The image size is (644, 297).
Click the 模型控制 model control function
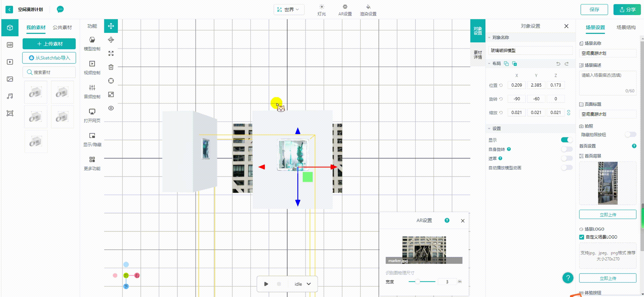(x=92, y=43)
